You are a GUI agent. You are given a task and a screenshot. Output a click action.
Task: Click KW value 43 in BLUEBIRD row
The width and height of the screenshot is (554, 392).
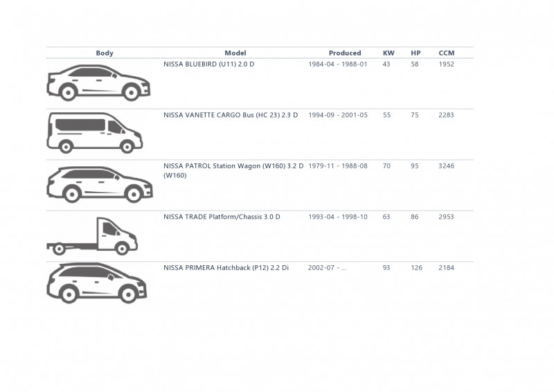point(386,64)
